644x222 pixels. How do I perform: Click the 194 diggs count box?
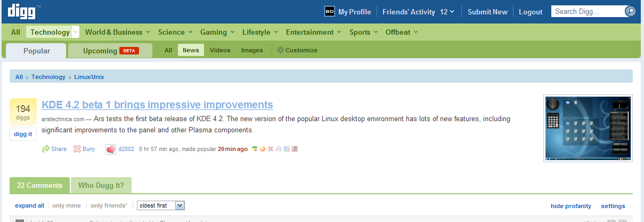(x=23, y=112)
